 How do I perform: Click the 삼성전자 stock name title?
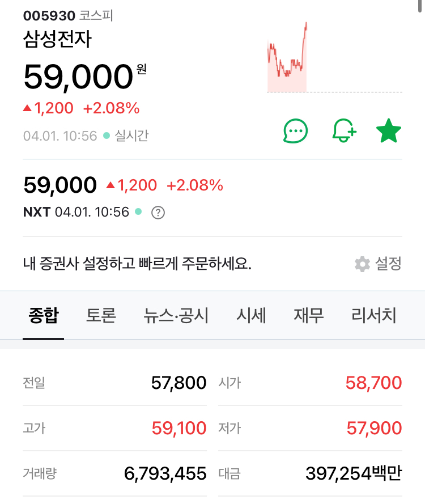[57, 39]
